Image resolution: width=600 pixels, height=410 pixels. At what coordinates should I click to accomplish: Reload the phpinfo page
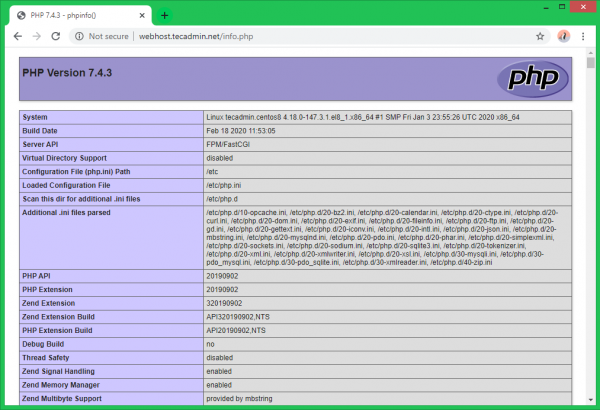58,36
